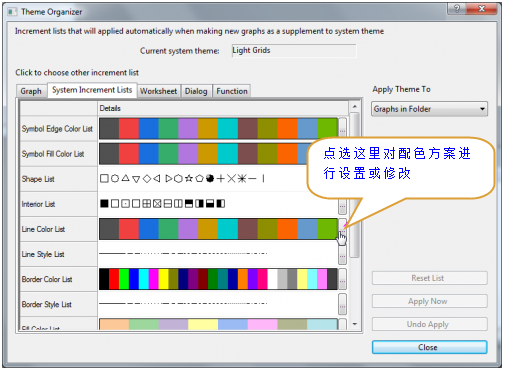Click the Close button
Viewport: 506px width, 373px height.
pyautogui.click(x=429, y=347)
